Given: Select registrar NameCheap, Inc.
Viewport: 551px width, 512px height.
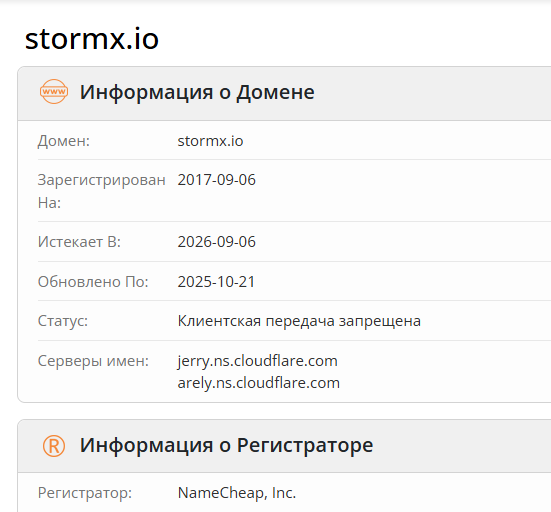Looking at the screenshot, I should pos(237,493).
